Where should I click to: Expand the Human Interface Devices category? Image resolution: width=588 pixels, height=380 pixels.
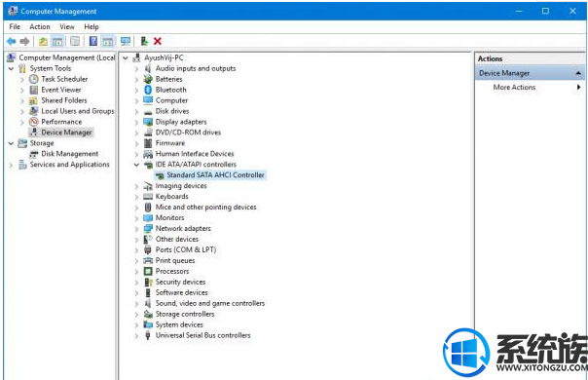tap(136, 154)
